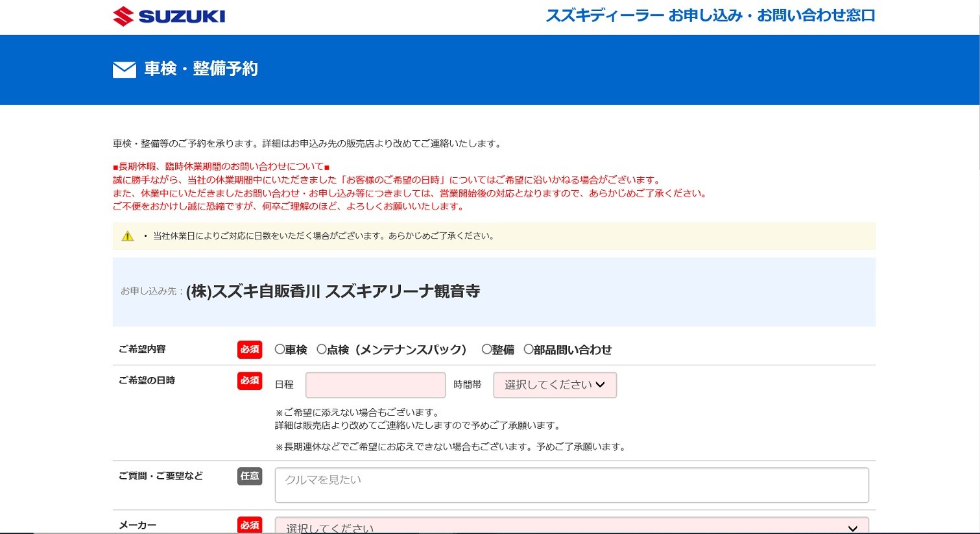Screen dimensions: 980x534
Task: Click the red 長期休暇、臨時休業期間 notice heading
Action: click(221, 167)
